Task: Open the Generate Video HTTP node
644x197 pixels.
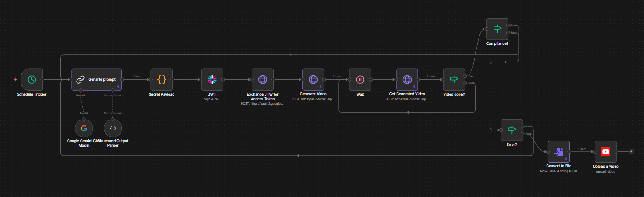Action: click(x=314, y=80)
